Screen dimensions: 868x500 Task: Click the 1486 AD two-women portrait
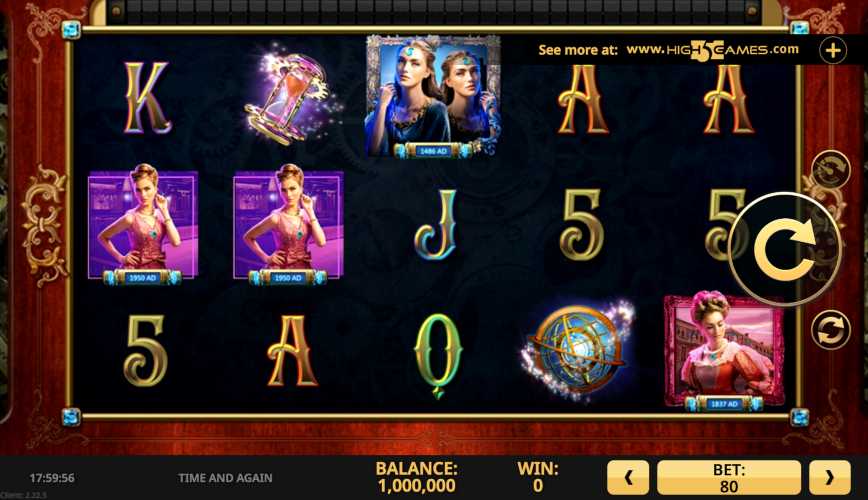pyautogui.click(x=433, y=96)
